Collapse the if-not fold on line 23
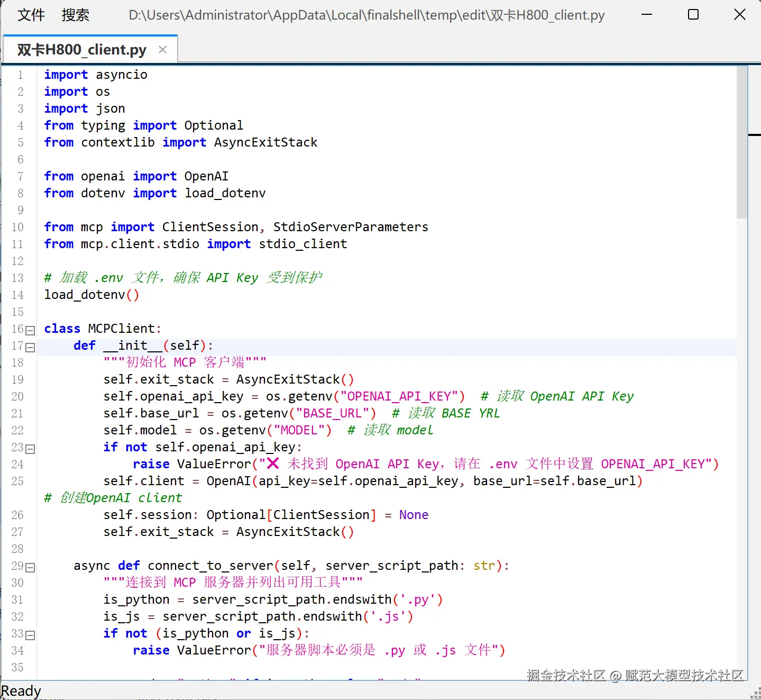This screenshot has width=761, height=700. [x=31, y=449]
